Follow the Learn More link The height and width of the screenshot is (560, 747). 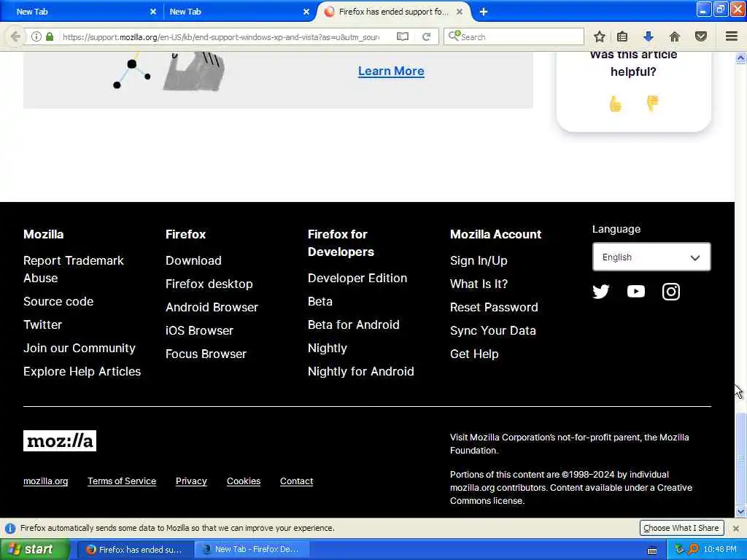tap(391, 71)
